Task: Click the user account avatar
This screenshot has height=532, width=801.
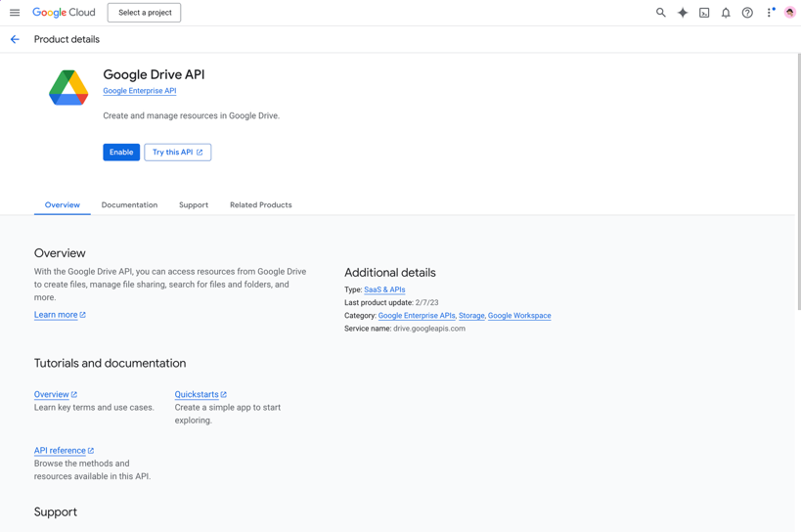Action: (x=789, y=13)
